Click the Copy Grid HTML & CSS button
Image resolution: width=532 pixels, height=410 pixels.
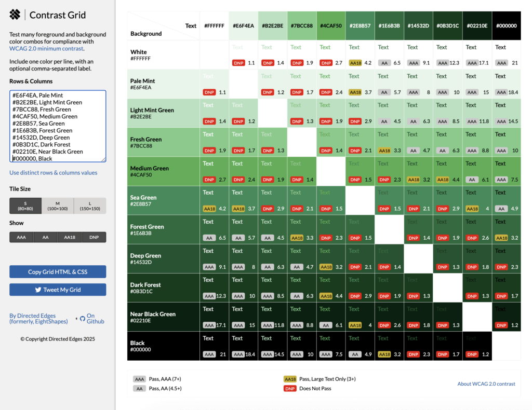(x=58, y=271)
